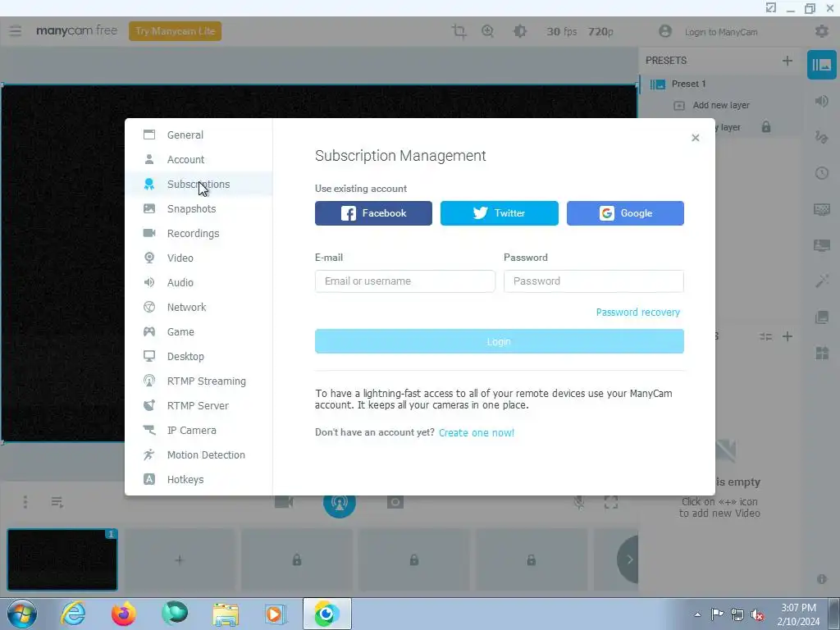Open the draw pencil panel icon
840x630 pixels.
pyautogui.click(x=822, y=137)
